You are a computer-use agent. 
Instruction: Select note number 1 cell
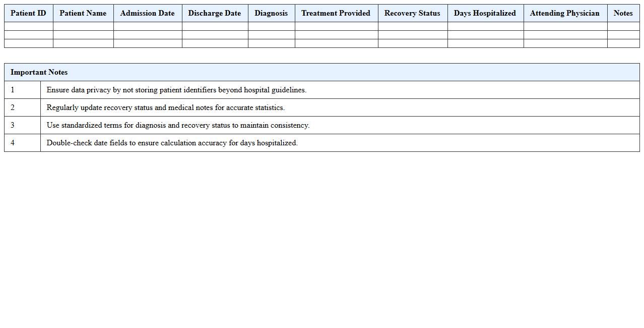click(x=22, y=90)
